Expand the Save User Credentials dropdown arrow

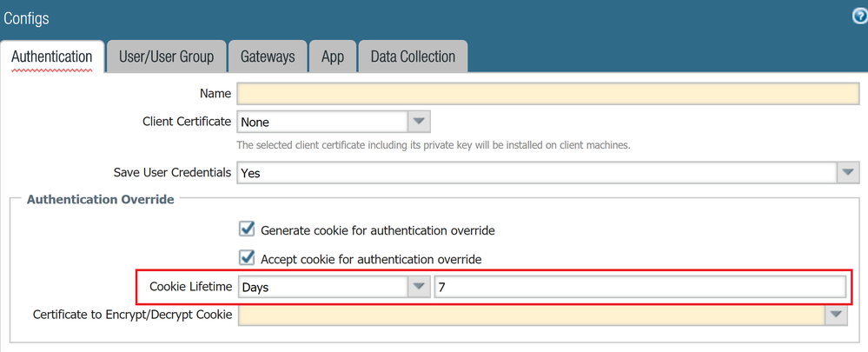(x=848, y=173)
